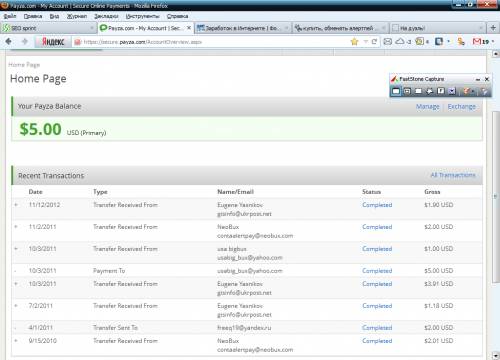Select FastStone full screen capture tool
Viewport: 500px width, 360px height.
pos(441,91)
